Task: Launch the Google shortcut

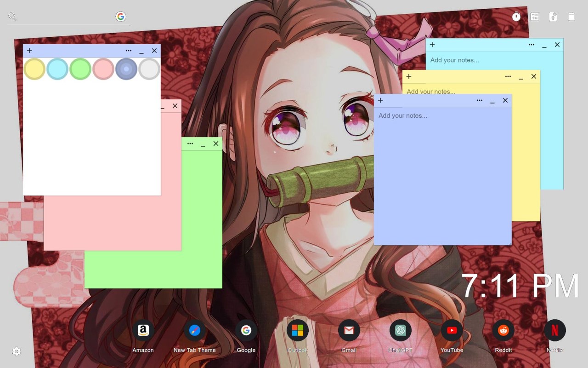Action: tap(246, 330)
